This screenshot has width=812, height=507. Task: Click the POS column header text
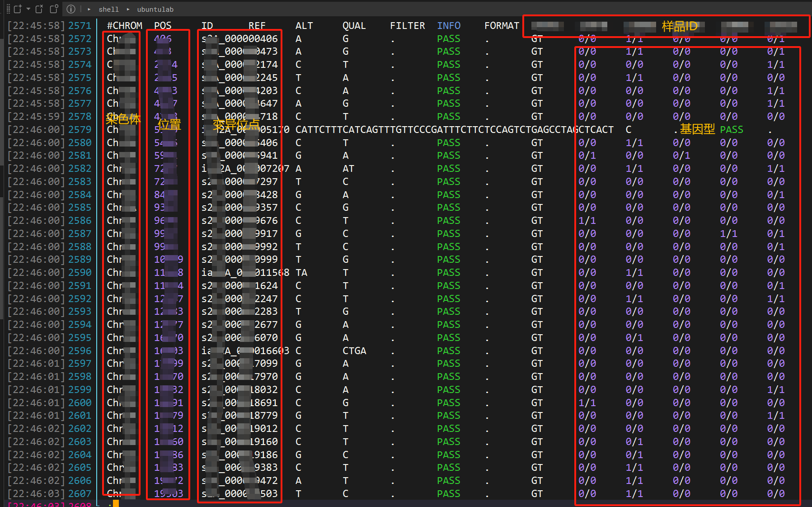click(163, 26)
